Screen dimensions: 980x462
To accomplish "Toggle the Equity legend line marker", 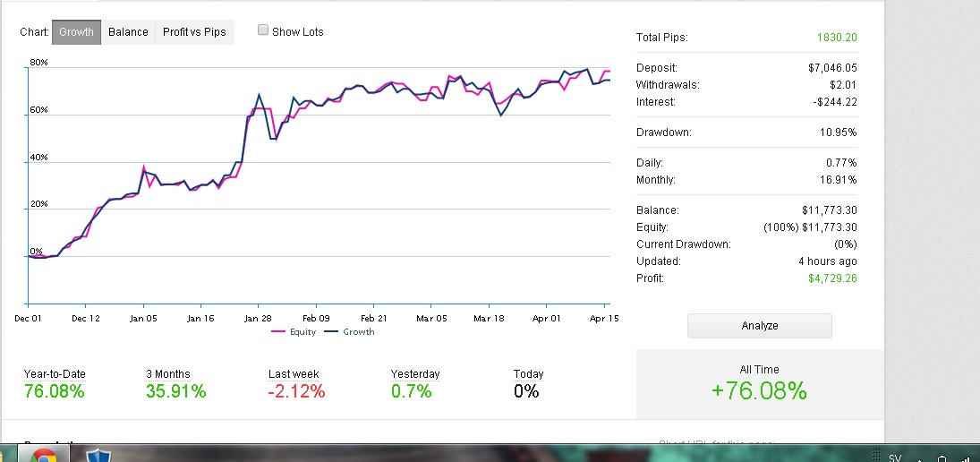I will tap(279, 331).
